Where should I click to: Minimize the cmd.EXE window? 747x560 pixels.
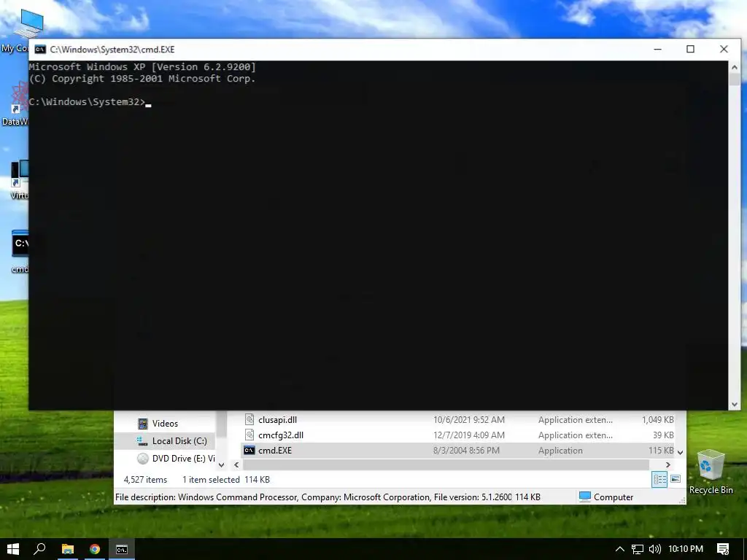[x=657, y=49]
